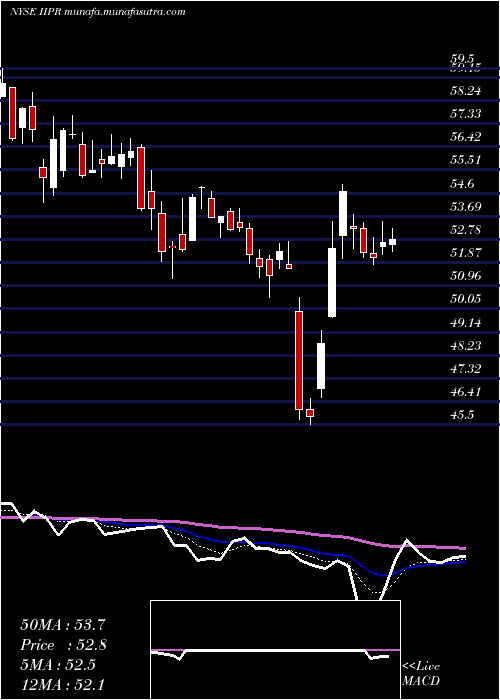Click the 5MA : 52.5 readout
This screenshot has height=700, width=500.
click(x=58, y=664)
